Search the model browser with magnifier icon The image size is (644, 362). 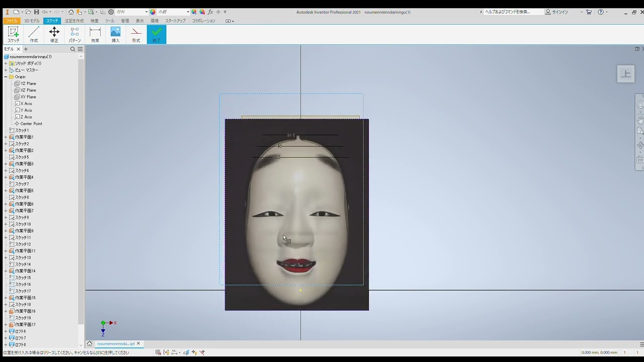pos(72,49)
